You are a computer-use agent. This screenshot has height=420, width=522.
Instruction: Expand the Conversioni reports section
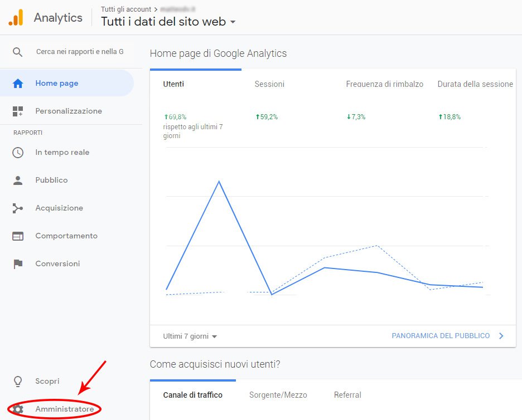(57, 263)
